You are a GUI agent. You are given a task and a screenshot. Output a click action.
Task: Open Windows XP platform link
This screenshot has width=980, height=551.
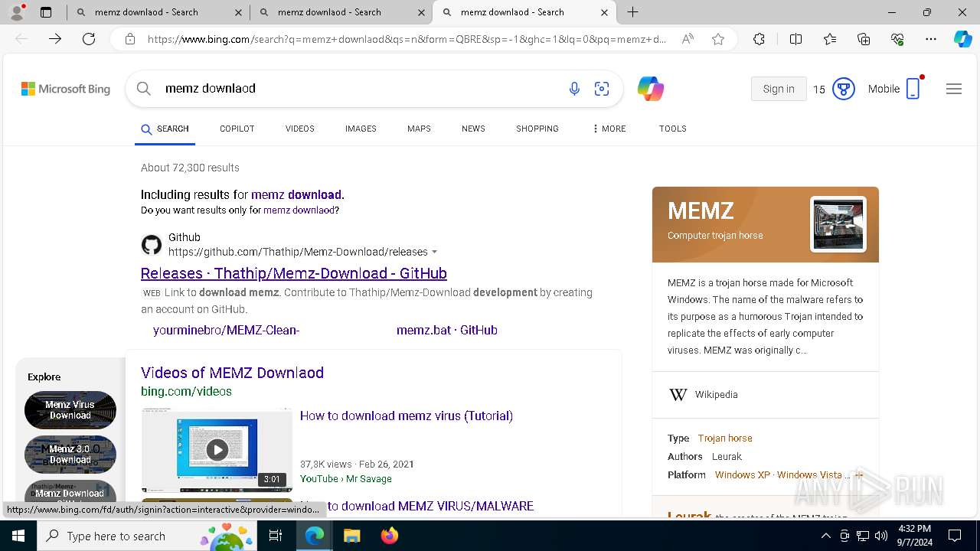pyautogui.click(x=742, y=475)
